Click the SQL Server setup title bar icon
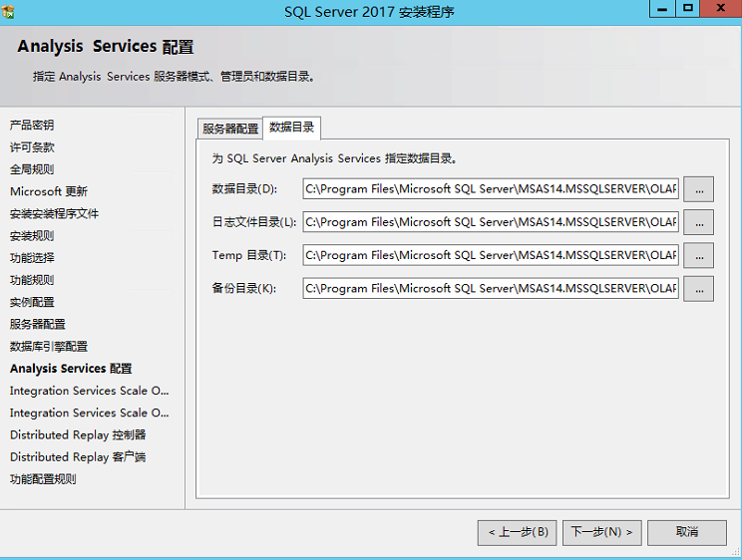The width and height of the screenshot is (742, 560). coord(9,11)
